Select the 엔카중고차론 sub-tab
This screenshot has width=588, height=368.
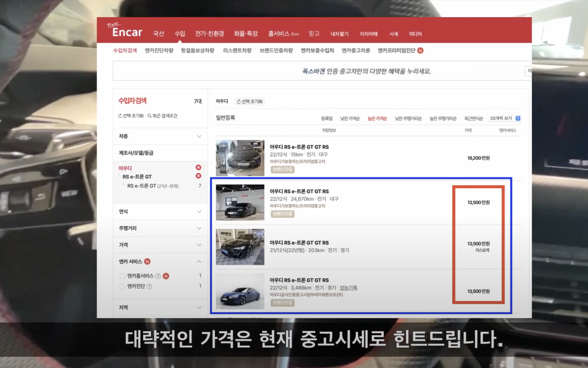(x=356, y=50)
